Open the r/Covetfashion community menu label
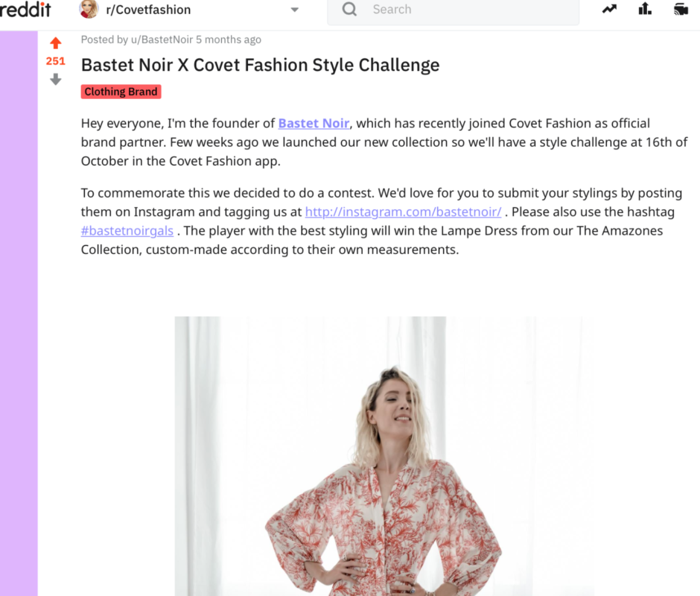The height and width of the screenshot is (596, 700). (148, 10)
